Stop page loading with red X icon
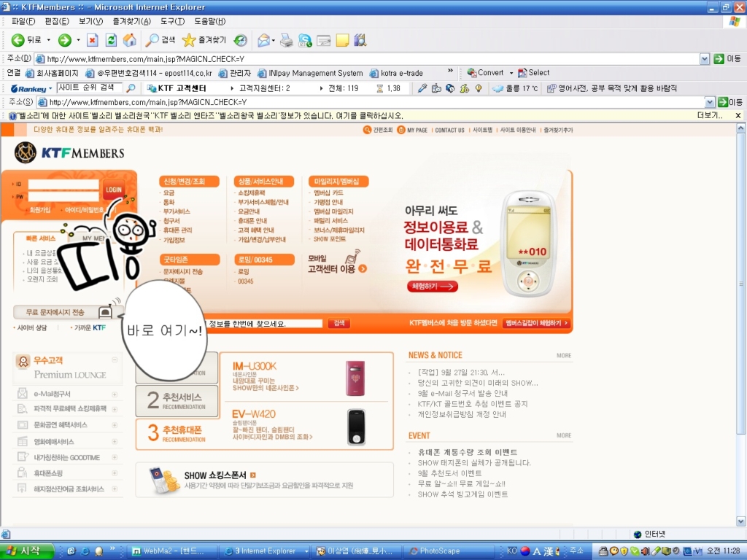This screenshot has height=560, width=747. 93,41
